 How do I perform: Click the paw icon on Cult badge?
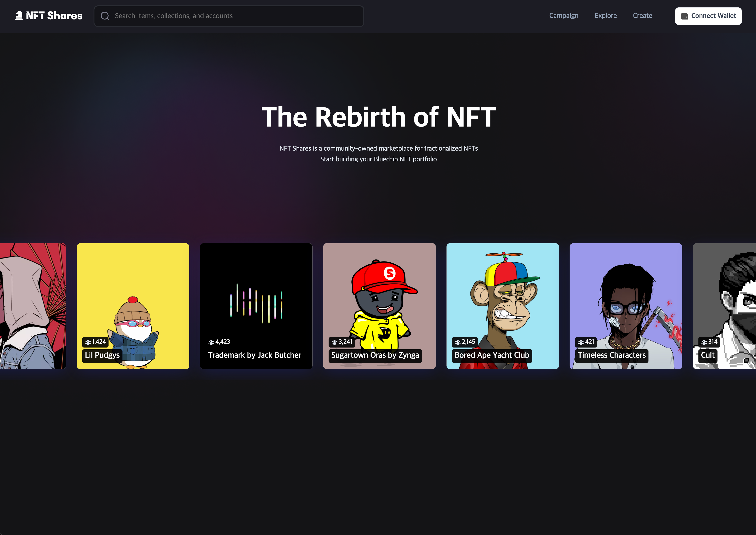click(x=704, y=342)
